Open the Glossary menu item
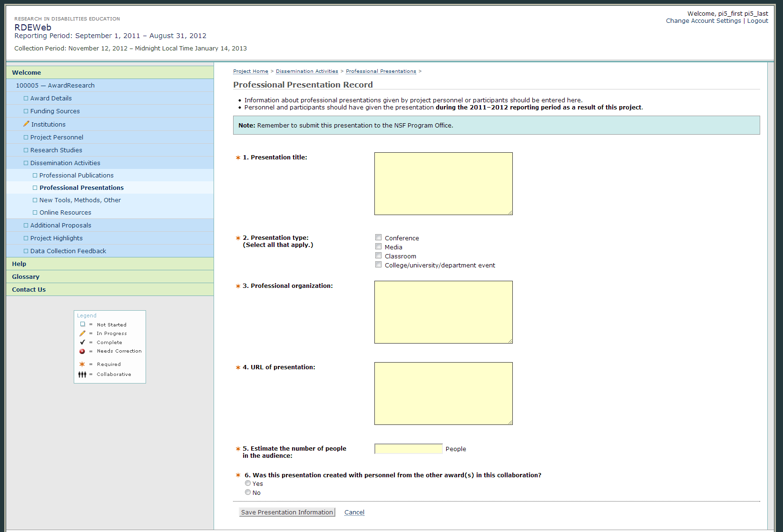The image size is (783, 532). pyautogui.click(x=26, y=277)
